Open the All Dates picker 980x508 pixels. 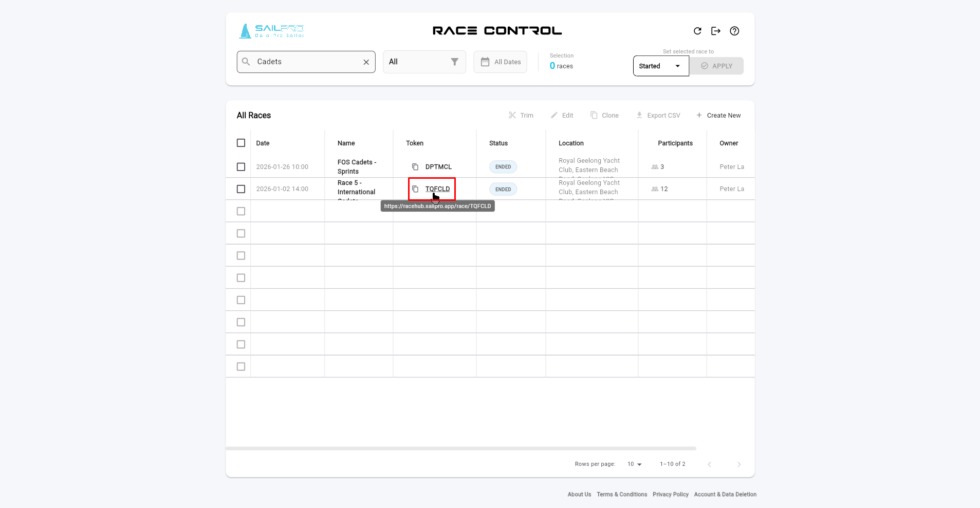[500, 62]
